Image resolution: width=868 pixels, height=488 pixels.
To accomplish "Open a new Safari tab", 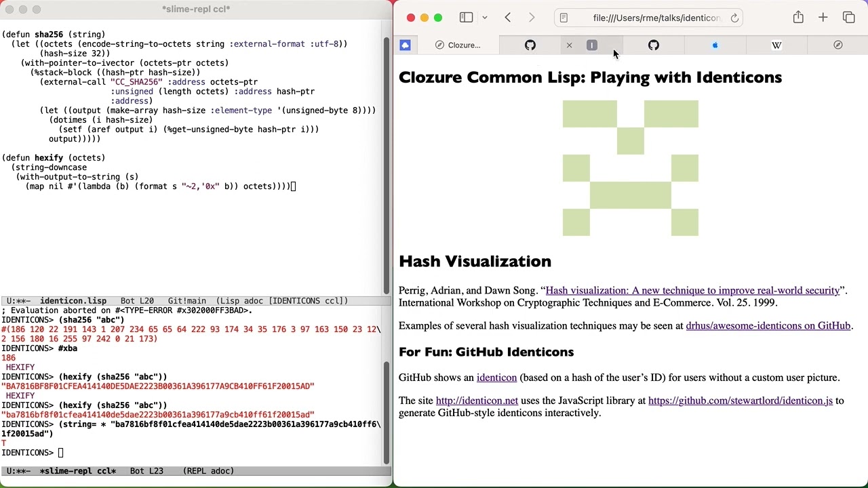I will point(823,18).
